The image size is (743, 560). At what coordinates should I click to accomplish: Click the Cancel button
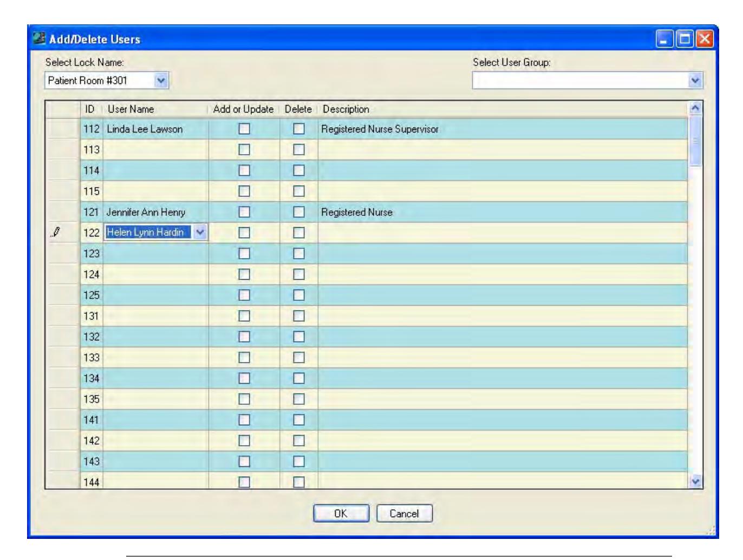[x=404, y=513]
